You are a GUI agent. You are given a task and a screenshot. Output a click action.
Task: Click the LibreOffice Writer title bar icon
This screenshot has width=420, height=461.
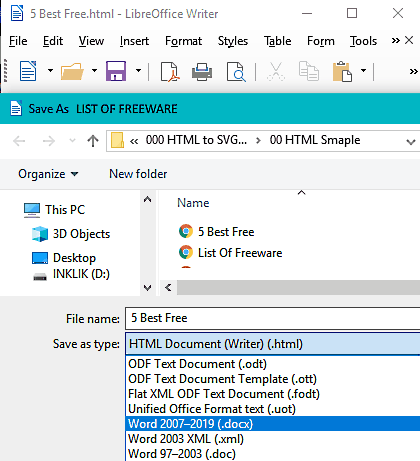pos(17,14)
